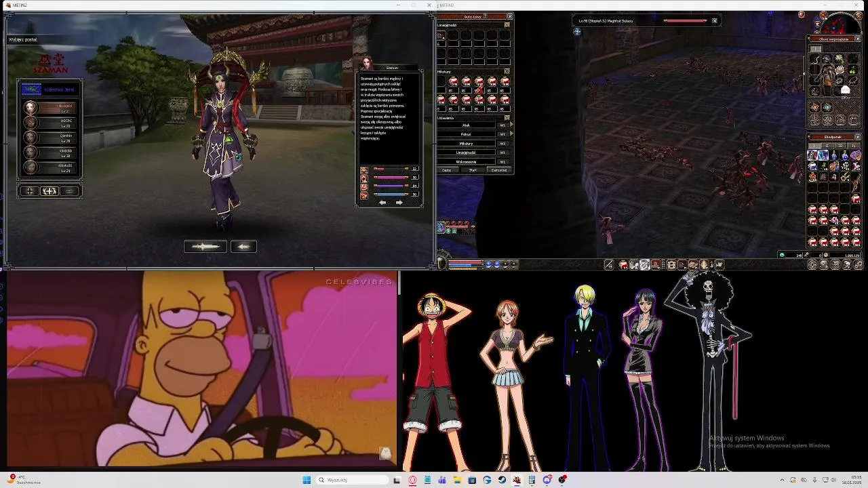Select tab I in Okno wyposażenia
The width and height of the screenshot is (868, 488).
pos(815,48)
